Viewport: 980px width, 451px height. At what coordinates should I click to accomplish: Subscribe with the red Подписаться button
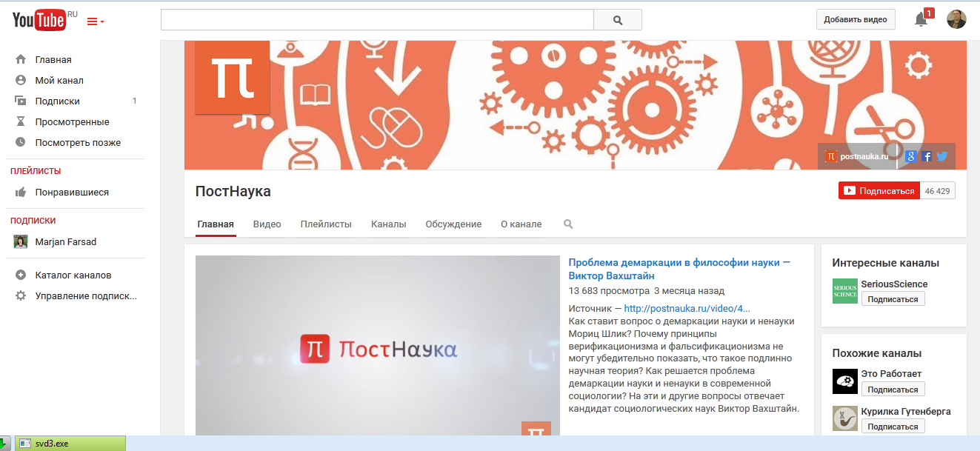(879, 191)
